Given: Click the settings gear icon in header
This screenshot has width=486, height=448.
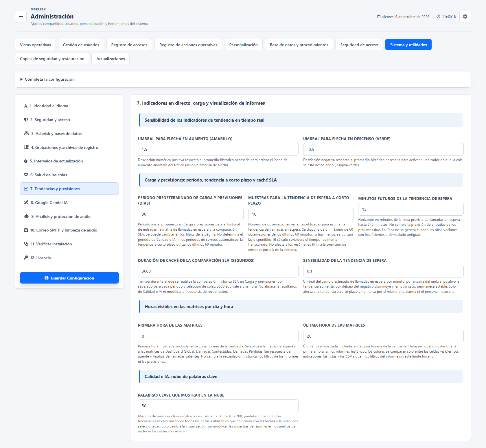Looking at the screenshot, I should 465,16.
